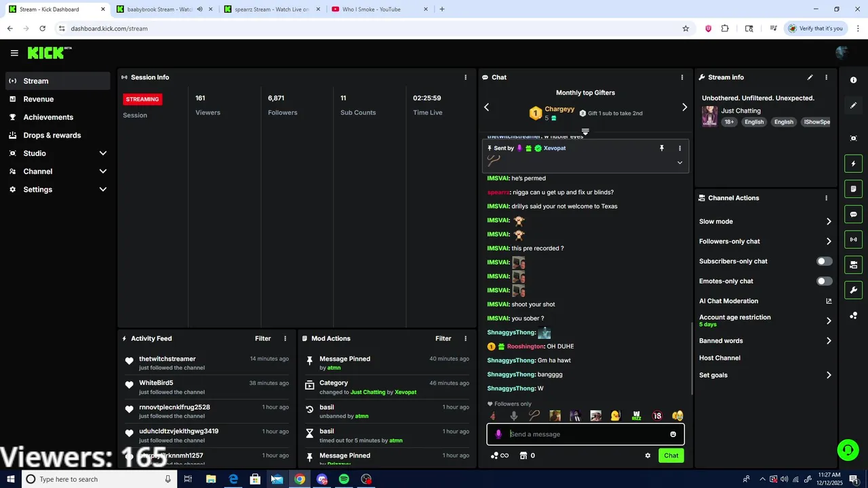Open File Explorer from the taskbar

click(211, 479)
